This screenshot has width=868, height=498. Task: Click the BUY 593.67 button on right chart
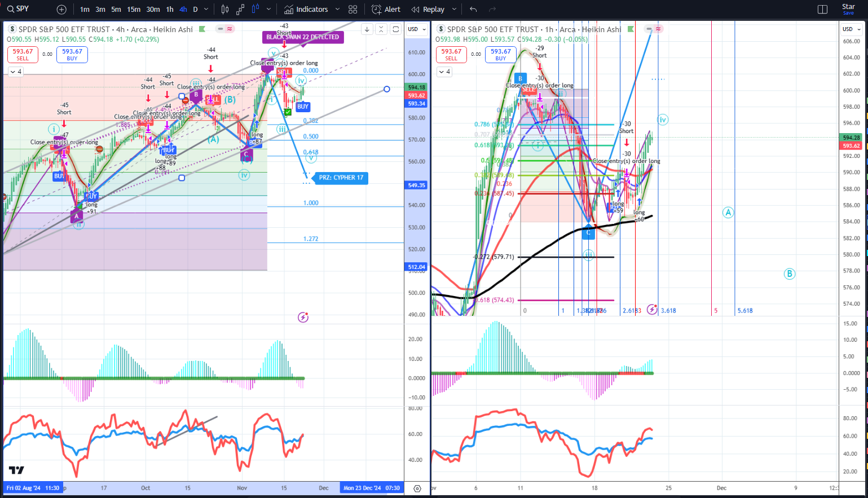pyautogui.click(x=501, y=55)
